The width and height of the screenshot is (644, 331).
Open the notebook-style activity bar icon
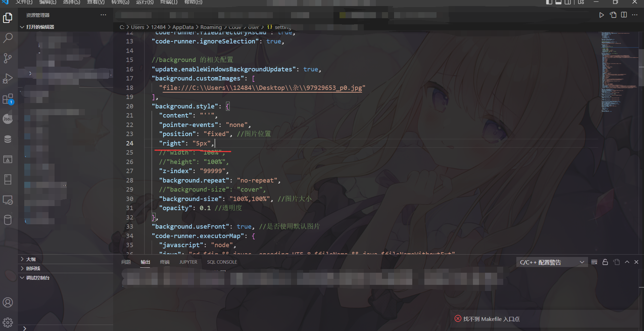(8, 179)
